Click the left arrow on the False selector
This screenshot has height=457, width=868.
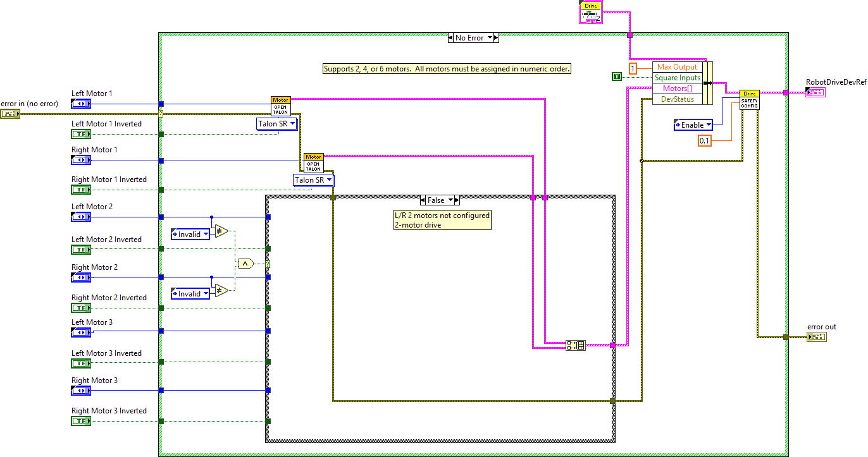(423, 200)
